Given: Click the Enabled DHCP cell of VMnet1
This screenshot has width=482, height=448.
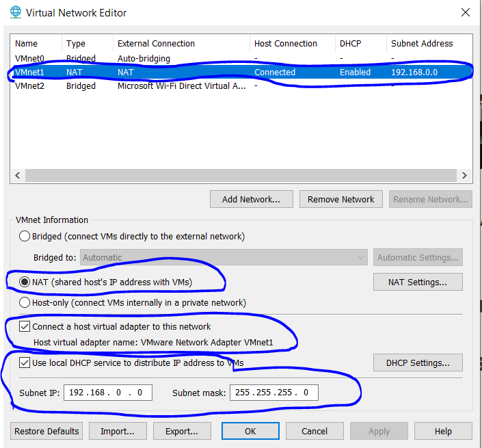Looking at the screenshot, I should [355, 72].
